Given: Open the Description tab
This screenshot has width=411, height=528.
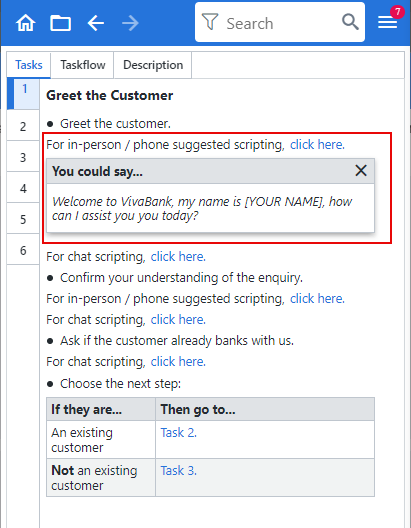Looking at the screenshot, I should coord(153,65).
